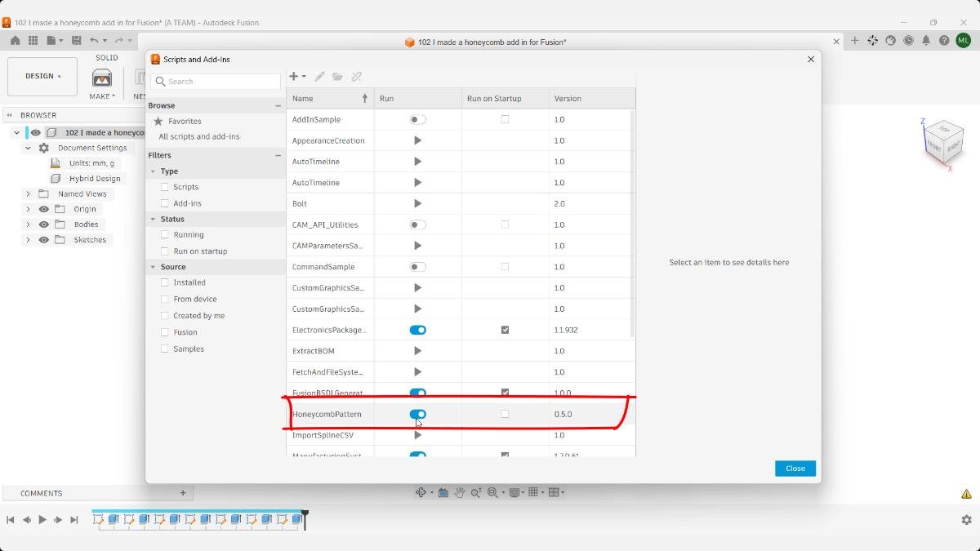Viewport: 980px width, 551px height.
Task: Collapse the Source filter group
Action: pyautogui.click(x=153, y=267)
